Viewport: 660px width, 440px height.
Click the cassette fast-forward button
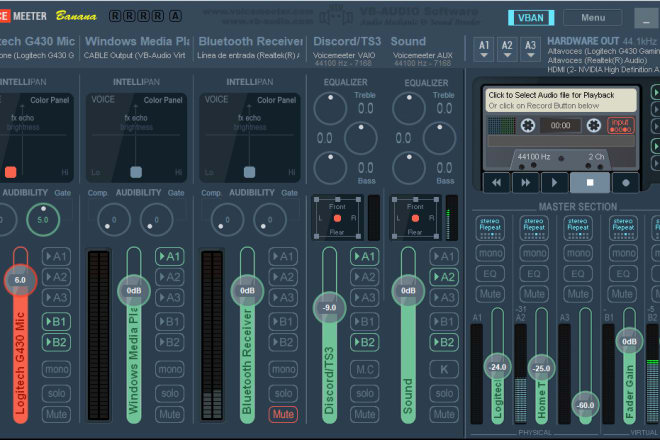[526, 183]
